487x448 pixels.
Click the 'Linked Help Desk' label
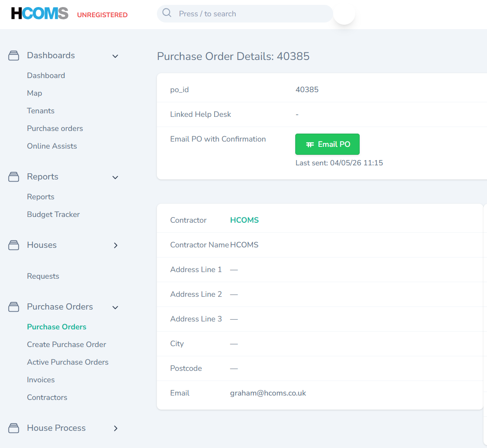pos(201,114)
